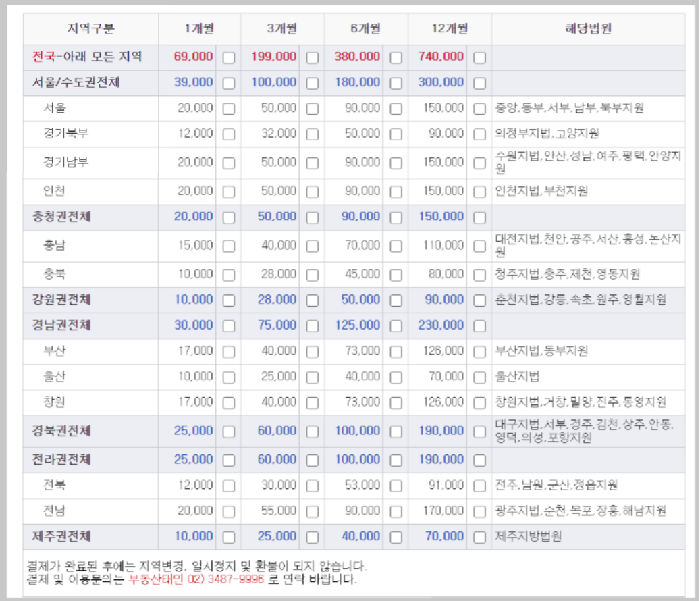The height and width of the screenshot is (601, 700).
Task: Tick 경남권전체 1개월 30,000 checkbox
Action: [x=229, y=326]
